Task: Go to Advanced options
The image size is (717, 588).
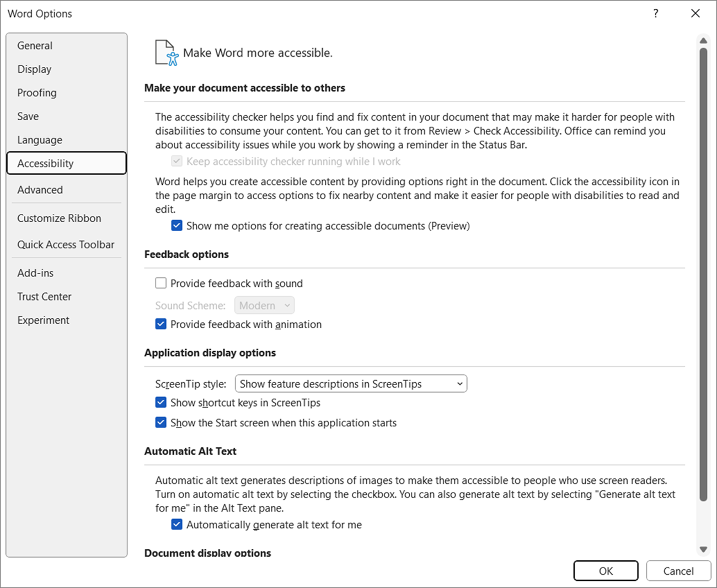Action: tap(40, 189)
